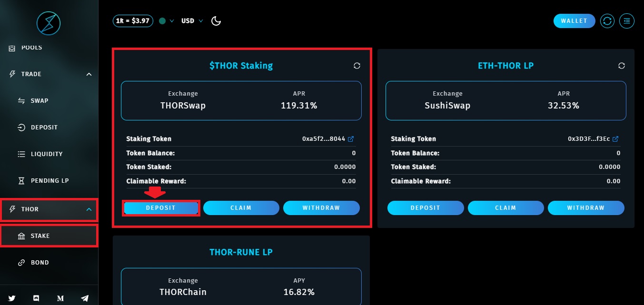
Task: Open the Twitter link in sidebar footer
Action: tap(12, 298)
